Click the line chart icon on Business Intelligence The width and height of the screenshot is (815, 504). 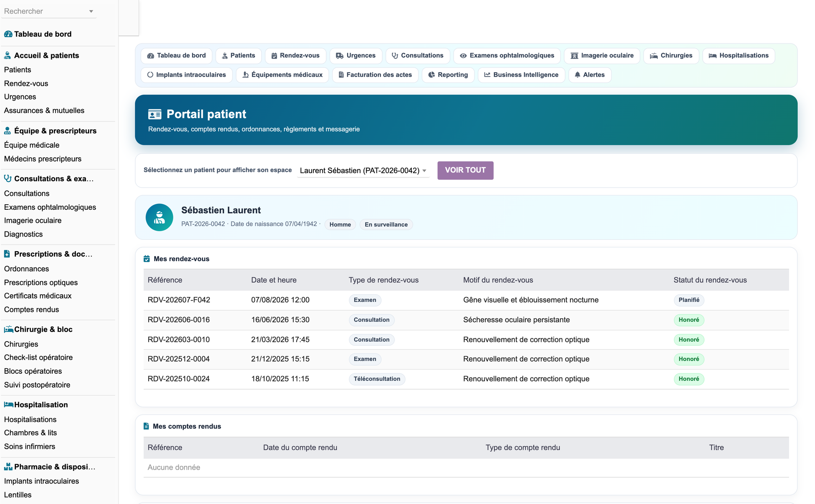pos(487,75)
